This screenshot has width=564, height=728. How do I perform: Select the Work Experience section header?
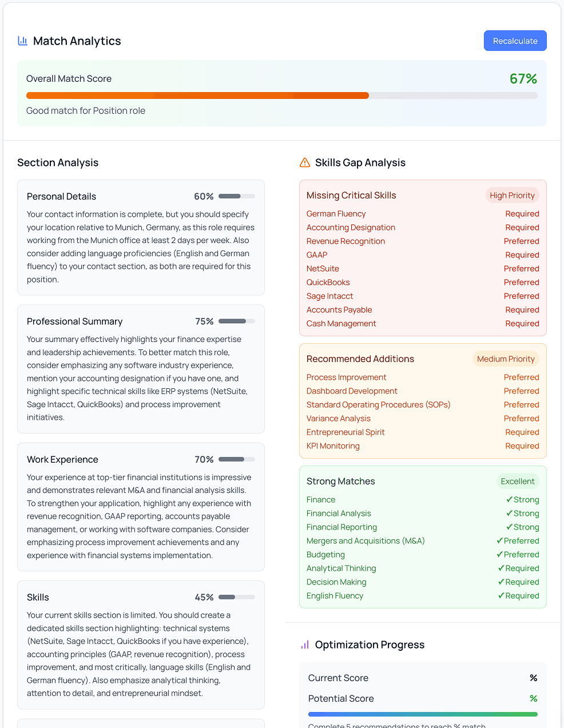62,459
